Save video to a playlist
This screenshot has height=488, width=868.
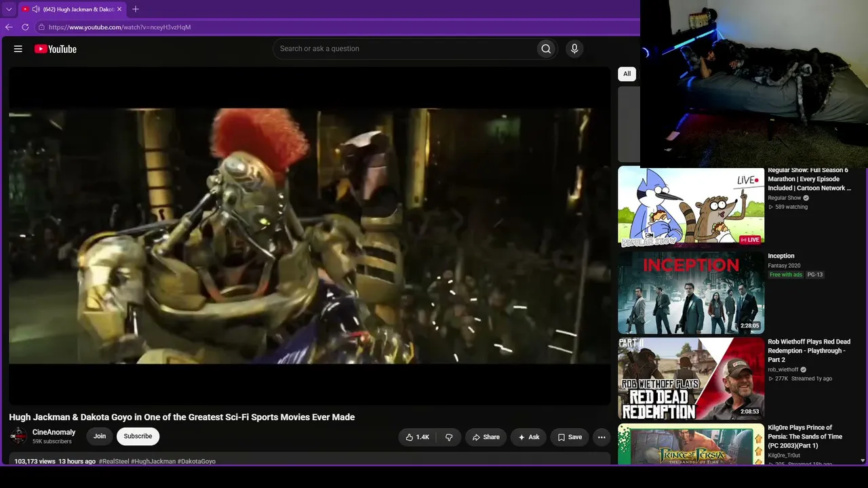pos(570,437)
